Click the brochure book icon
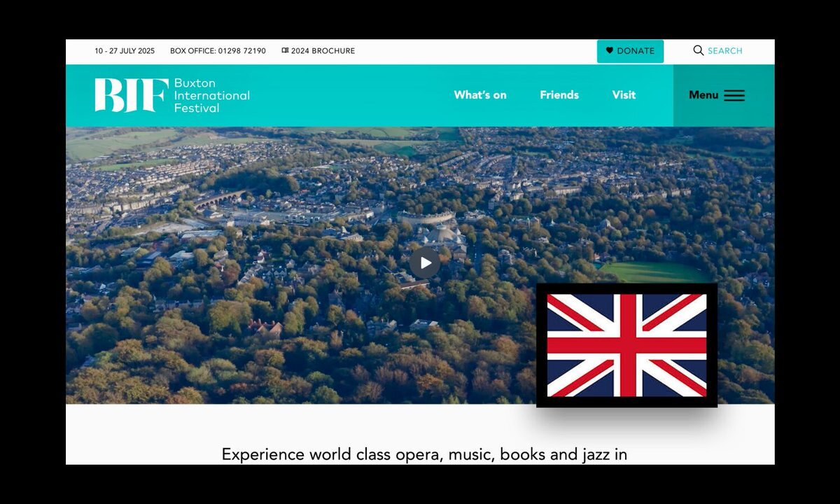Viewport: 840px width, 504px height. click(285, 50)
